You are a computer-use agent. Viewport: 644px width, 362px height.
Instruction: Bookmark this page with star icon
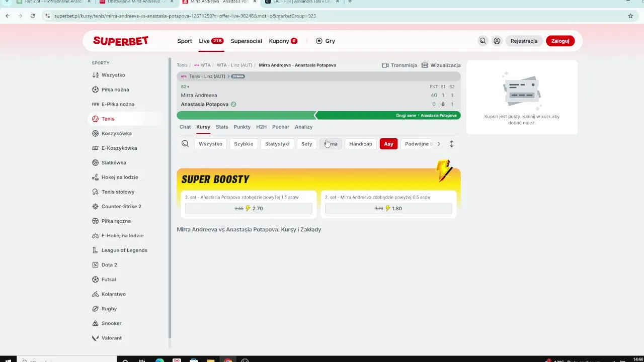pos(630,16)
